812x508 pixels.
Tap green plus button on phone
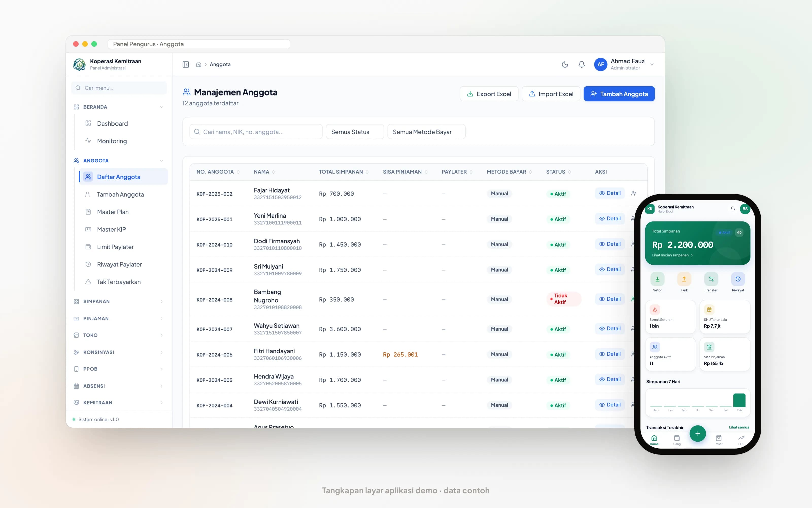698,434
